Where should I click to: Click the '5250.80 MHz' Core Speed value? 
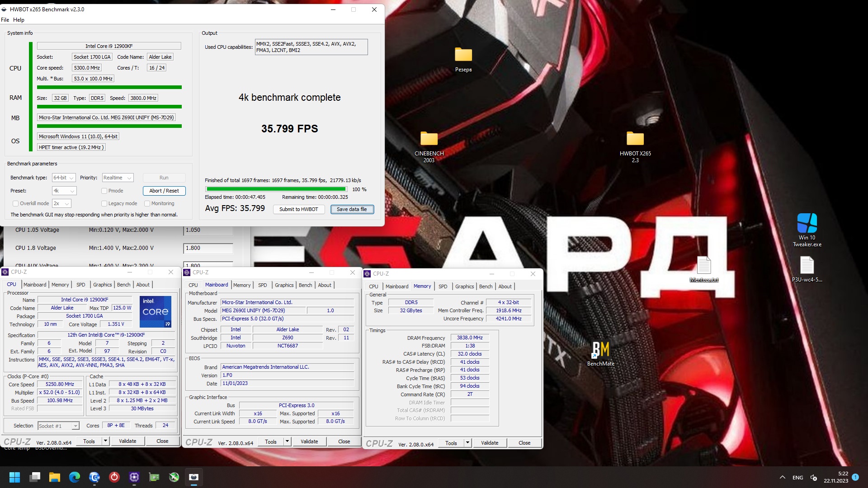pyautogui.click(x=60, y=385)
